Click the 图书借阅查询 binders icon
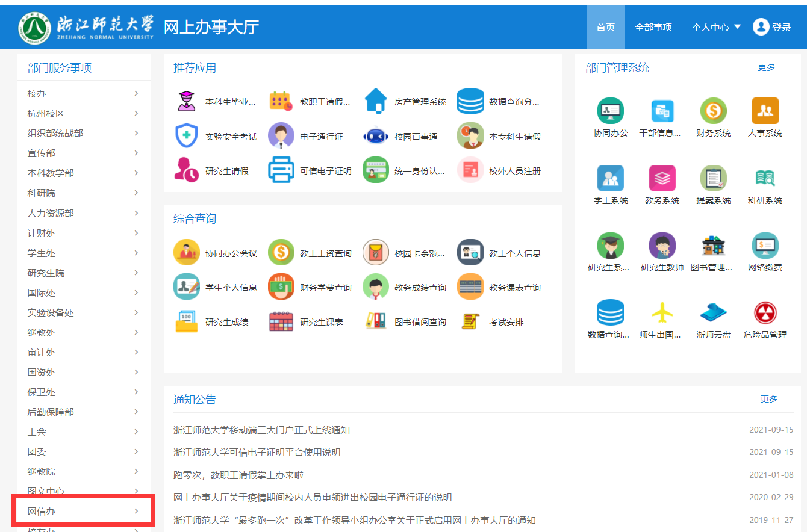807x532 pixels. pyautogui.click(x=376, y=321)
